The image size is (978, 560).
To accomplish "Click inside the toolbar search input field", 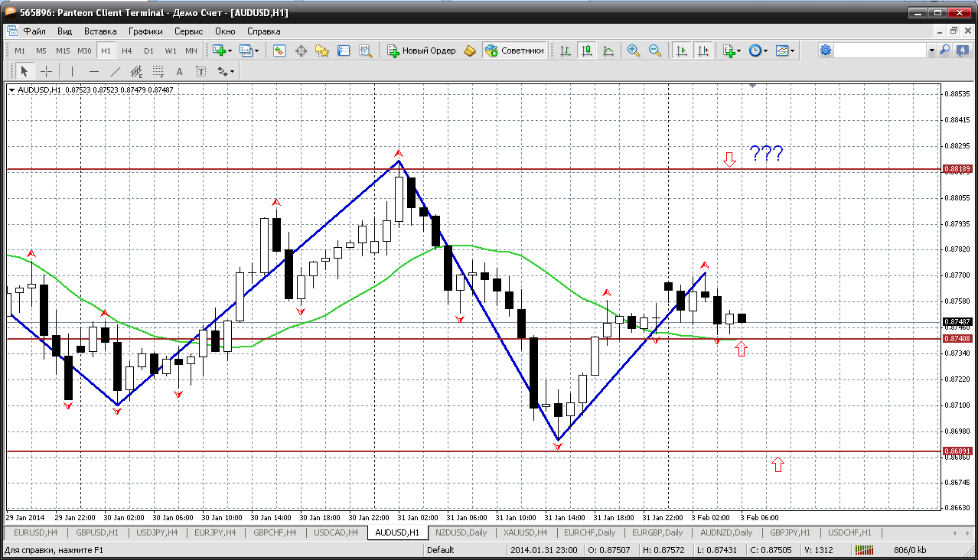I will [x=880, y=50].
